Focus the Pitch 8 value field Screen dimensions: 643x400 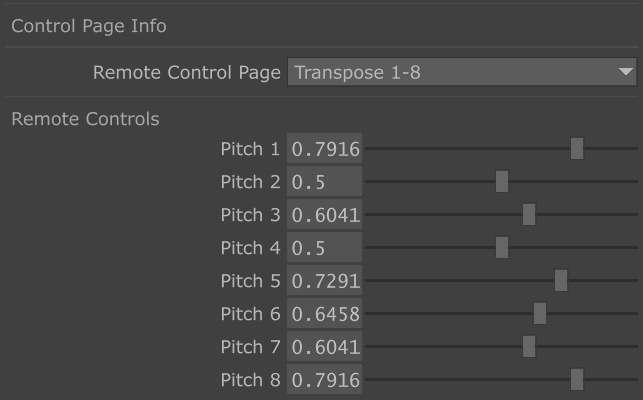coord(324,380)
